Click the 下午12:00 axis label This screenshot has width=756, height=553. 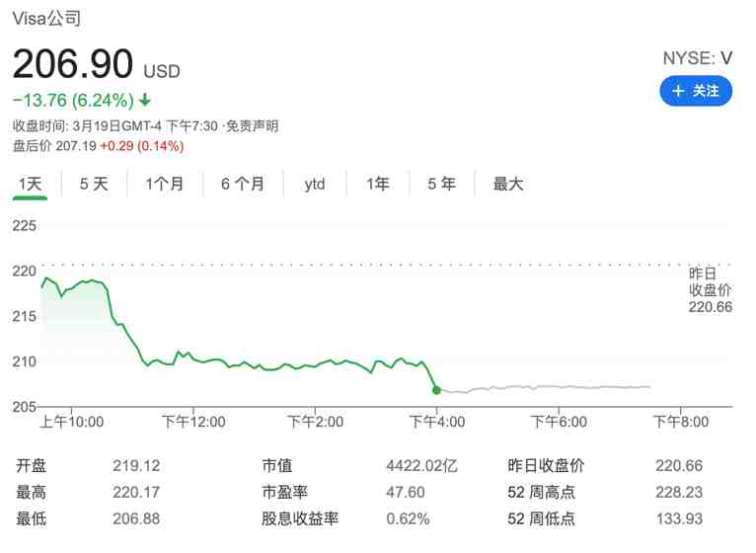tap(193, 422)
